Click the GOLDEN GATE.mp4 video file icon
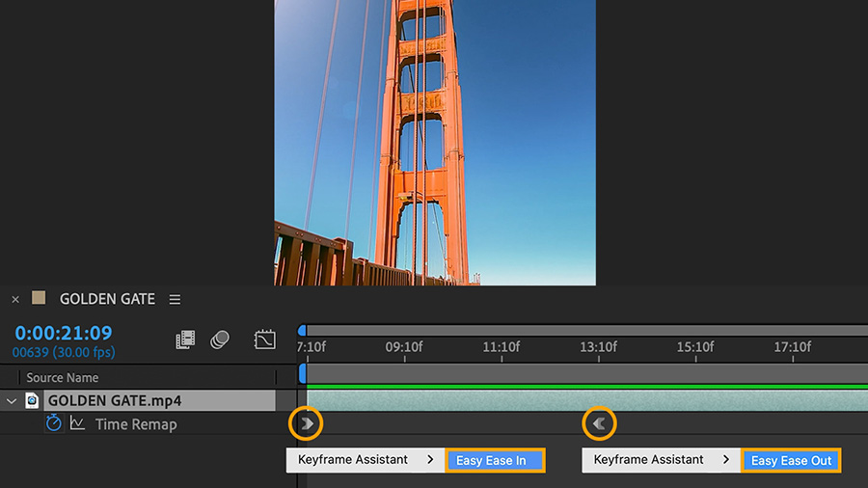Image resolution: width=868 pixels, height=488 pixels. pos(32,400)
